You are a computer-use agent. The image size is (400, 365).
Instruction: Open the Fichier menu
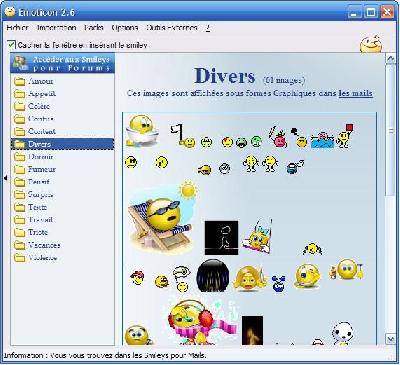coord(17,28)
